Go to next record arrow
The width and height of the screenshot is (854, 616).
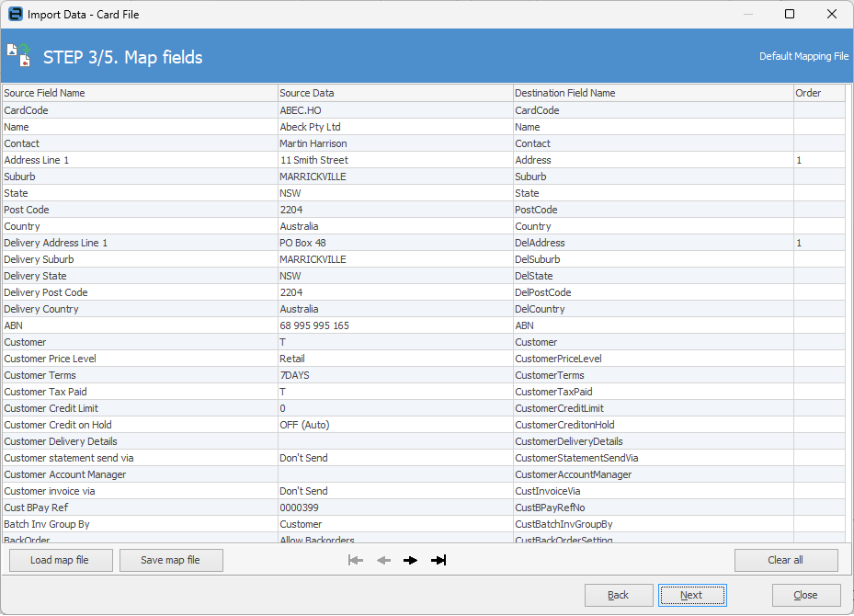click(x=411, y=560)
